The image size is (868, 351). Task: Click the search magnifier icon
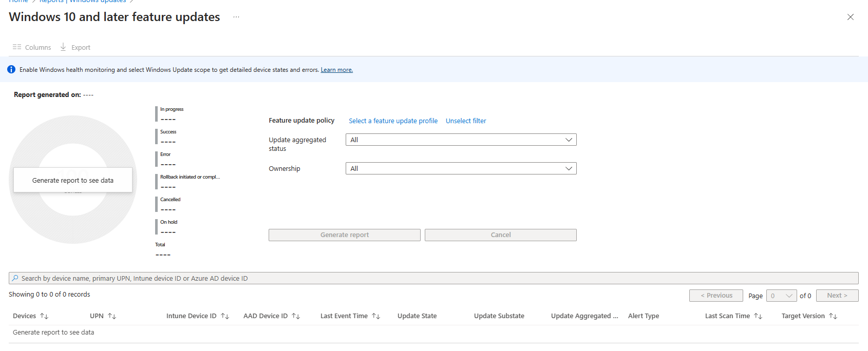(15, 278)
